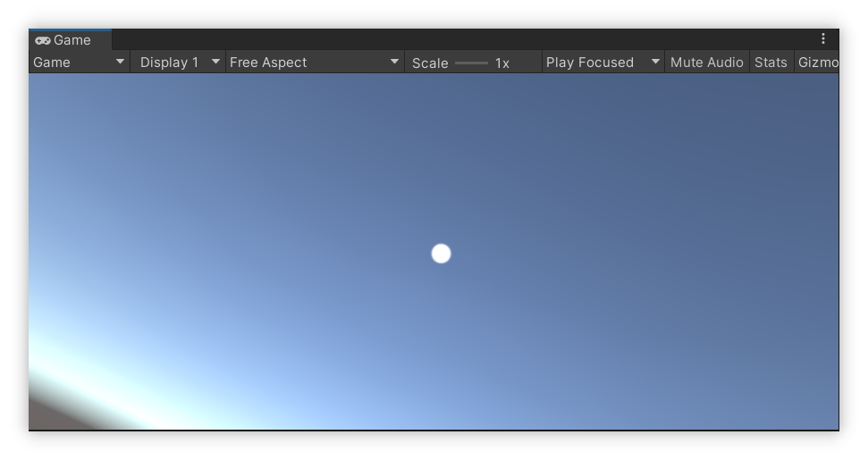The width and height of the screenshot is (868, 460).
Task: Open the three-dot panel options menu
Action: coord(823,39)
